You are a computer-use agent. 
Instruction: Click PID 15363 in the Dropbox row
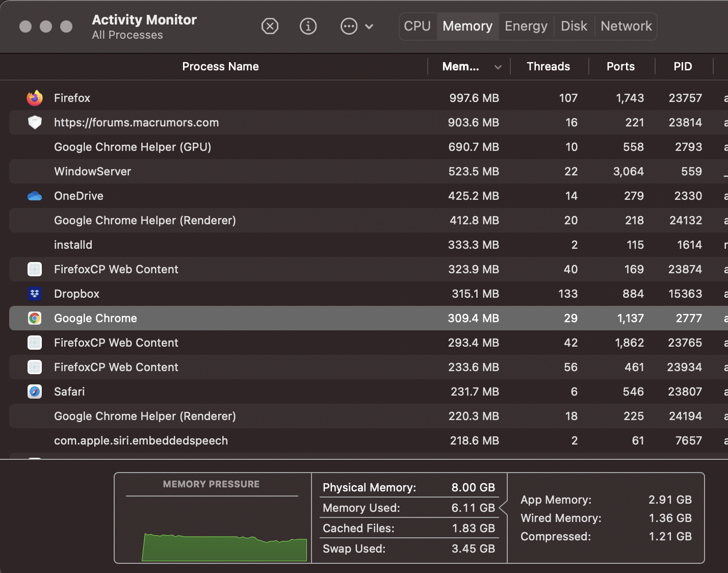(x=685, y=294)
